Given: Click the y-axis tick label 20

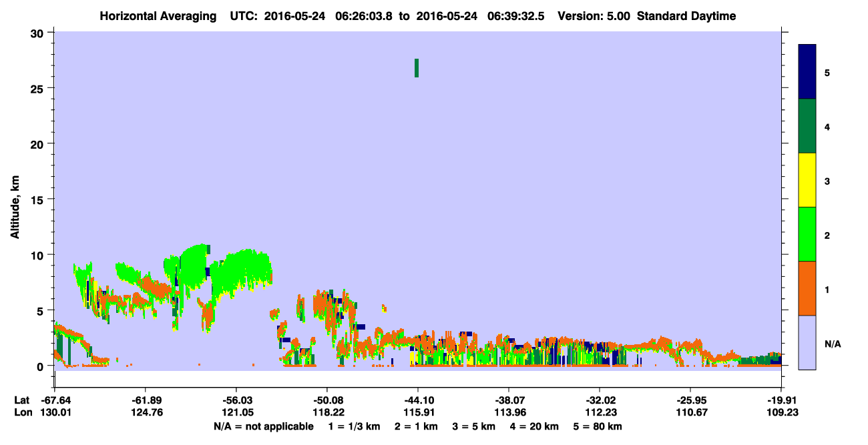Looking at the screenshot, I should point(38,144).
